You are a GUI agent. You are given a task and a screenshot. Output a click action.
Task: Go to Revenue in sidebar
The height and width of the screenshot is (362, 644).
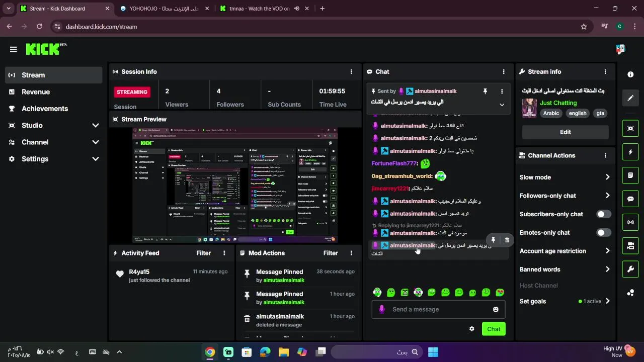pos(53,92)
